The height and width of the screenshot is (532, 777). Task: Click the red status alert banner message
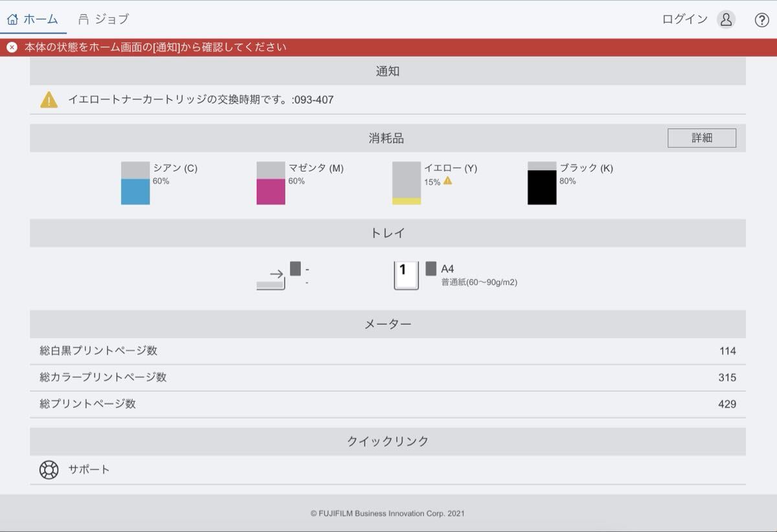[x=155, y=47]
